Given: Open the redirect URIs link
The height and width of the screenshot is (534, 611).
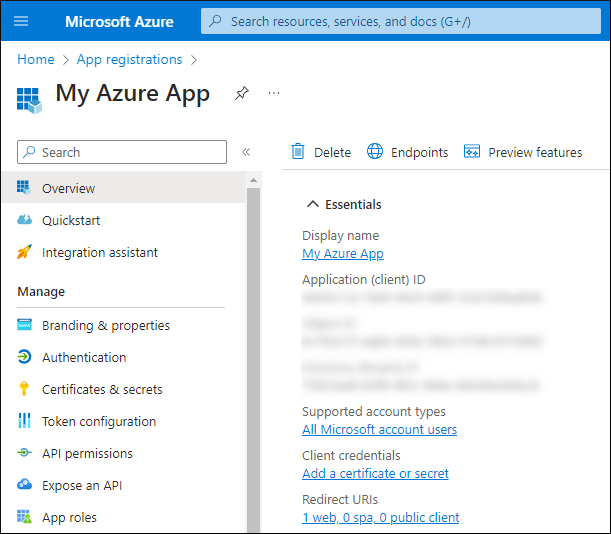Looking at the screenshot, I should (x=380, y=518).
